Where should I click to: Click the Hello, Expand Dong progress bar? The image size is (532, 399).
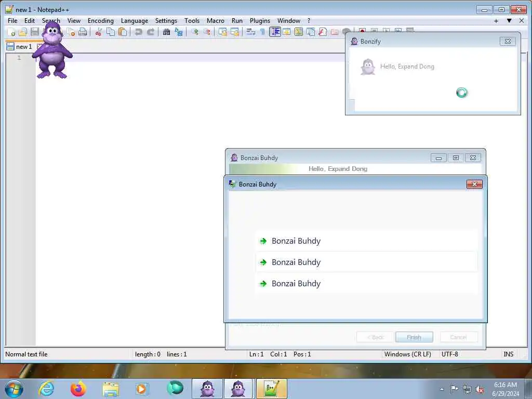click(355, 169)
